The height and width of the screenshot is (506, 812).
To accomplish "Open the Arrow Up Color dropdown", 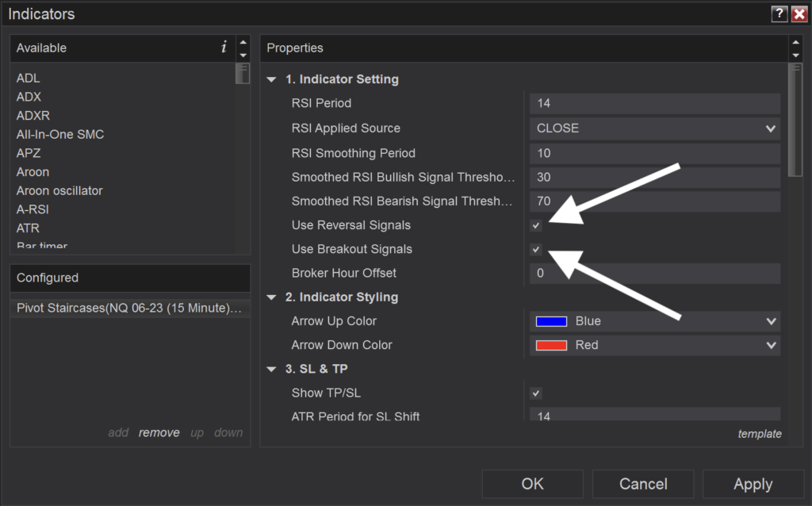I will (654, 321).
